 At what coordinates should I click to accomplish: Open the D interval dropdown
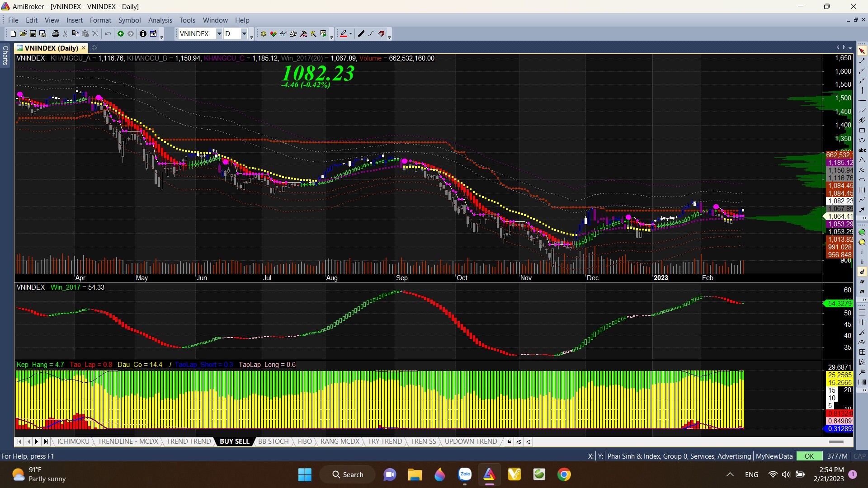[x=244, y=34]
